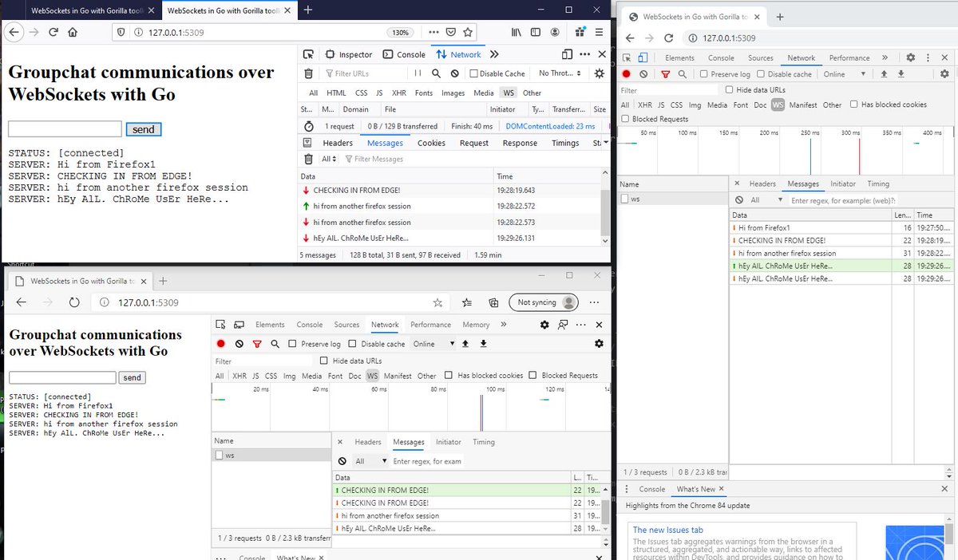Viewport: 958px width, 560px height.
Task: Click Chrome export HAR download icon
Action: [901, 74]
